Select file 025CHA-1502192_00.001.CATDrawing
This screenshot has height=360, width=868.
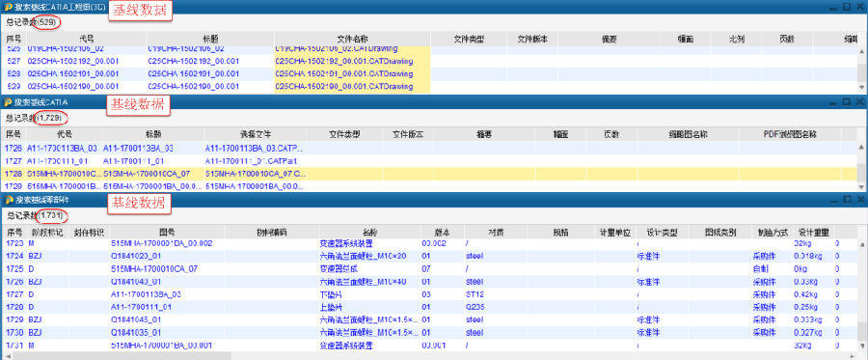click(343, 61)
